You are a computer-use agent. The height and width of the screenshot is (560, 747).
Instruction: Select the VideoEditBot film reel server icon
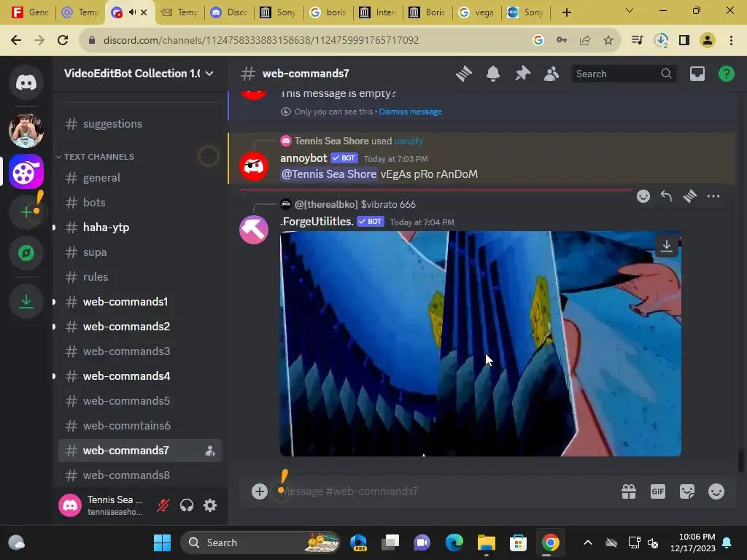26,171
